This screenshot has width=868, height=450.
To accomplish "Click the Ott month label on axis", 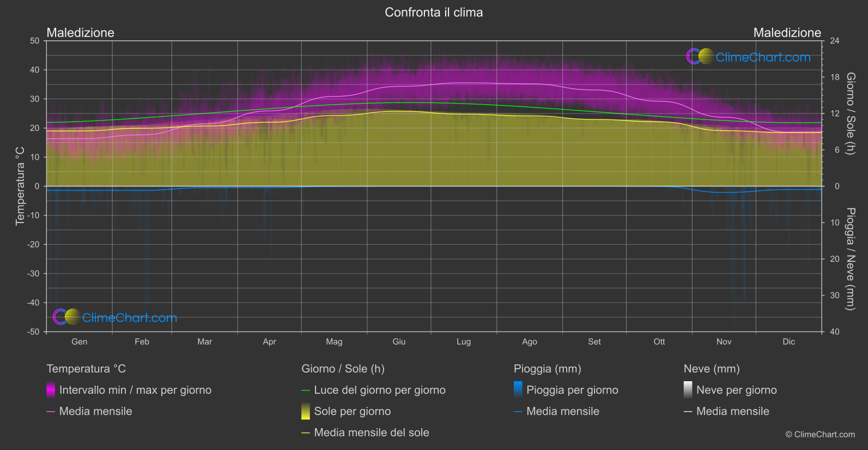I will (x=659, y=341).
